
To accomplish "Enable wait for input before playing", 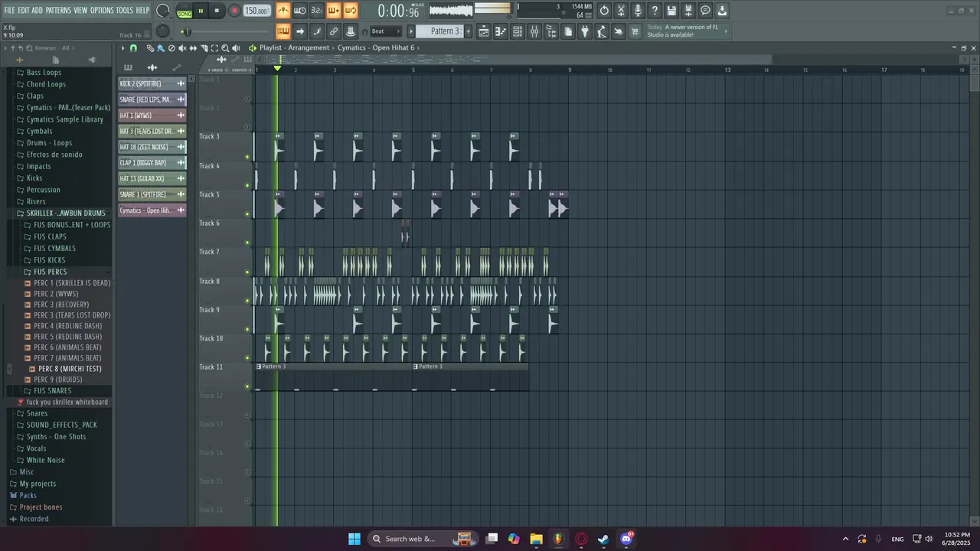I will (300, 11).
